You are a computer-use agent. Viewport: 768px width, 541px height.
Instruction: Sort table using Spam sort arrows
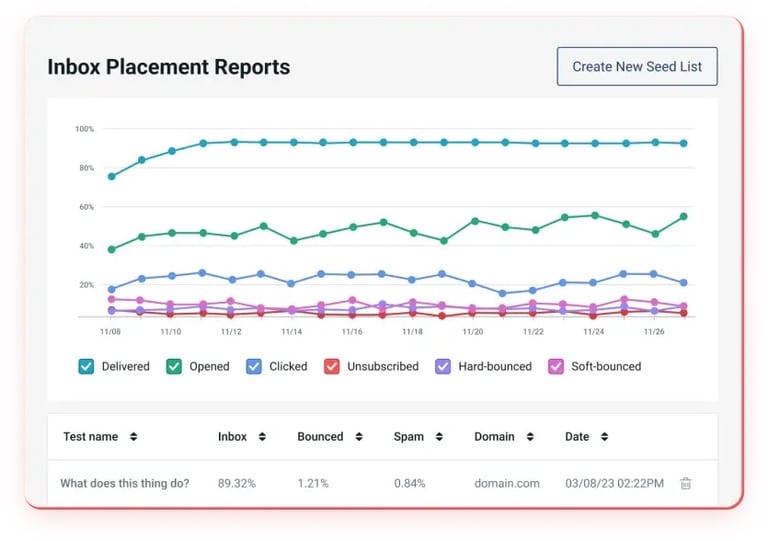coord(439,437)
